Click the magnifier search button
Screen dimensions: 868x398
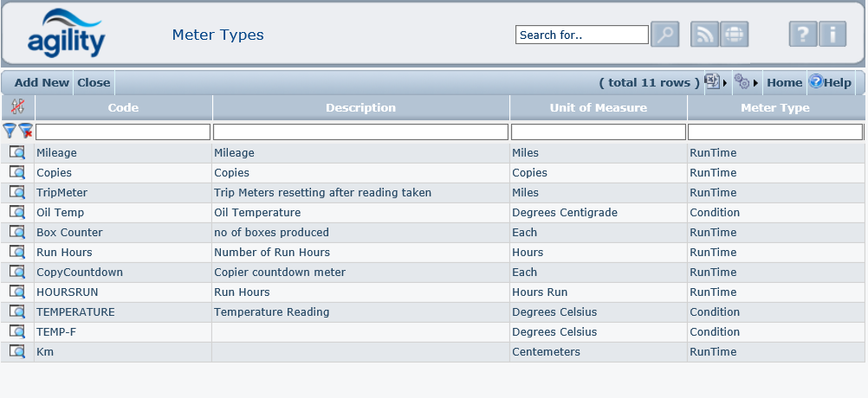click(x=664, y=35)
